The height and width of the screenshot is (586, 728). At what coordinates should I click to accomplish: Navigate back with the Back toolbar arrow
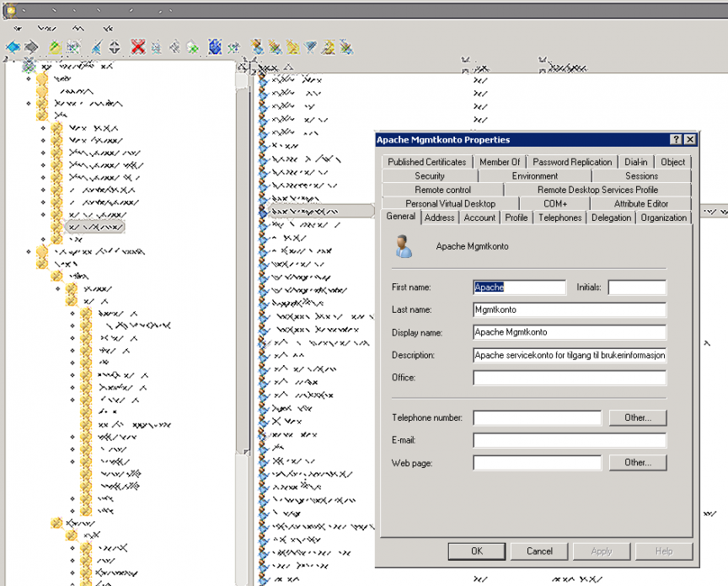point(12,47)
